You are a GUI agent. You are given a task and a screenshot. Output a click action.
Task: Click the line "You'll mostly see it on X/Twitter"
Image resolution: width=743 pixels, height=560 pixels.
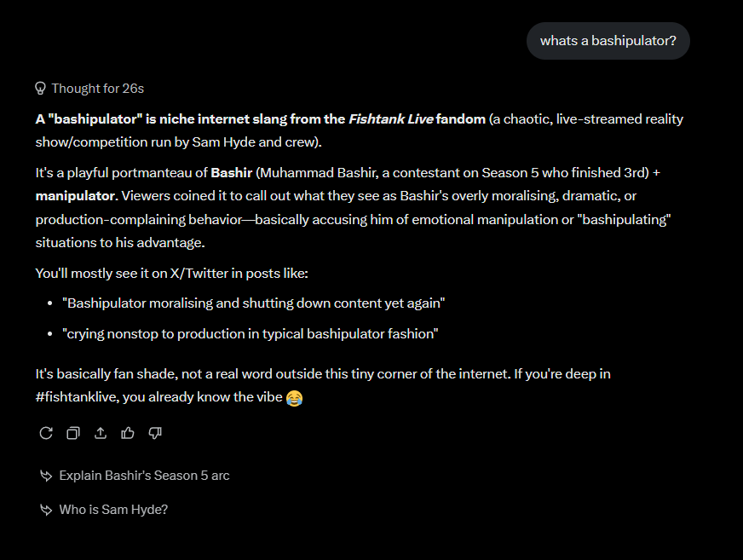[x=171, y=274]
